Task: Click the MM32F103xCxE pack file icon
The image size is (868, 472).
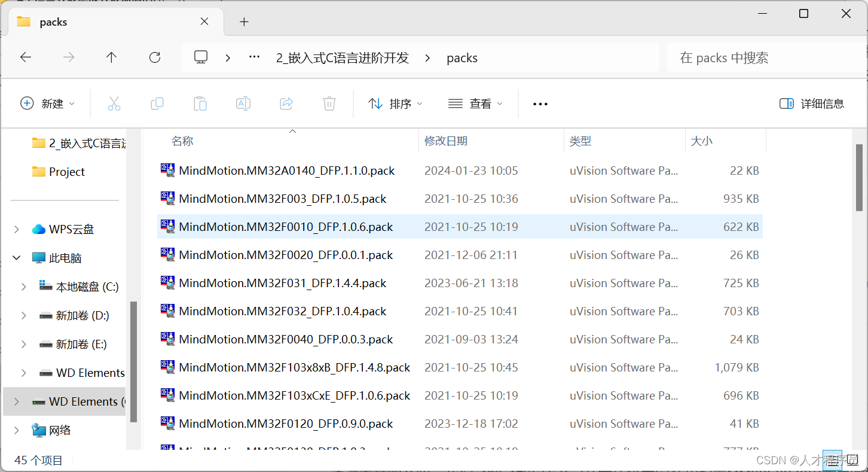Action: [x=168, y=395]
